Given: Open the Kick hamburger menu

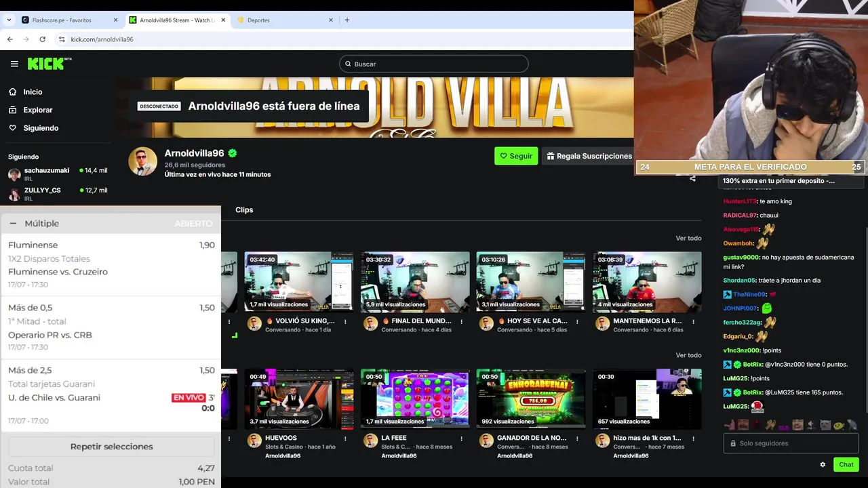Looking at the screenshot, I should coord(14,64).
